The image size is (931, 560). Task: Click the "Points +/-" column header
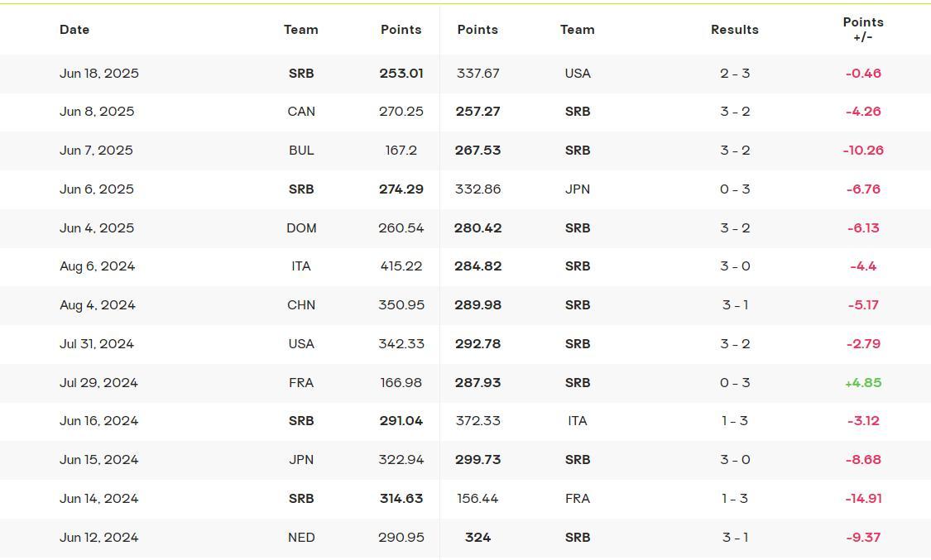coord(863,30)
